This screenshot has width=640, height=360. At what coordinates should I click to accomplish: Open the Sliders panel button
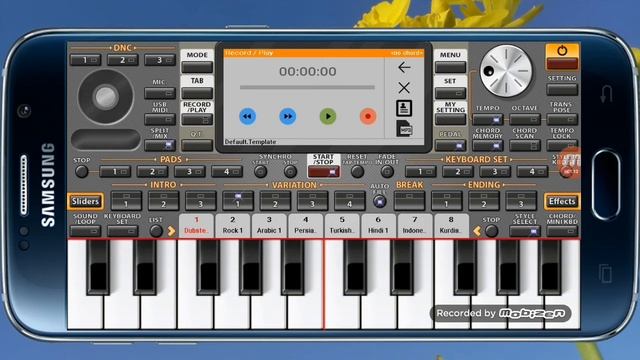pos(85,201)
